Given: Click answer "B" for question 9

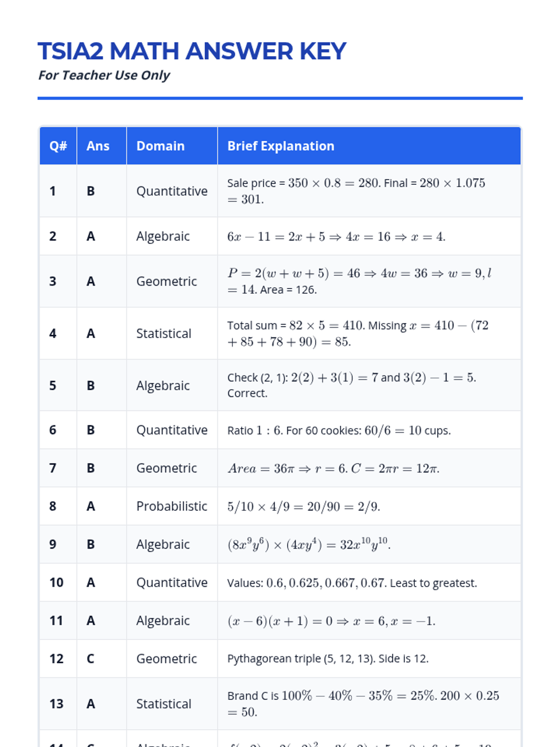Looking at the screenshot, I should (91, 544).
